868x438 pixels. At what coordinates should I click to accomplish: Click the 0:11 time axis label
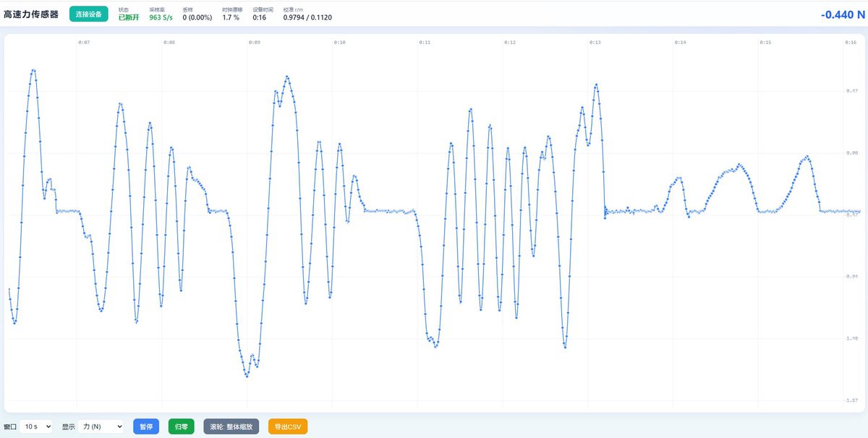click(425, 43)
